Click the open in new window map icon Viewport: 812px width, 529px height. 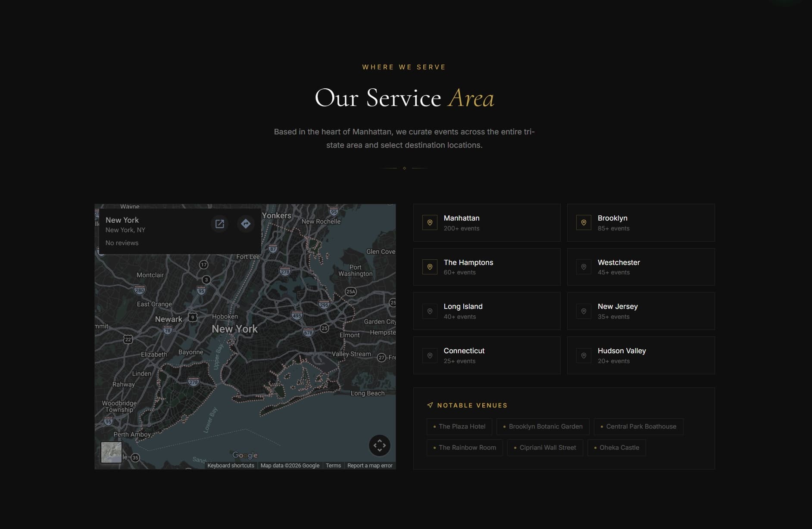coord(219,224)
